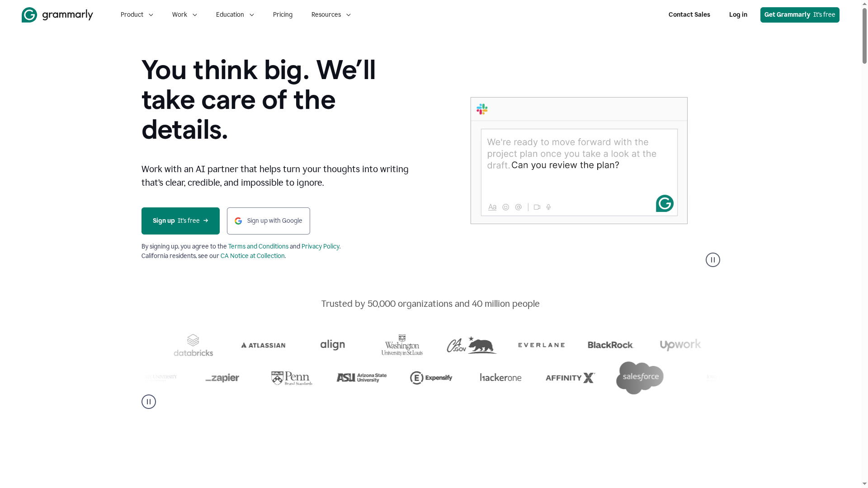Screen dimensions: 868x488
Task: Click the Aa text formatting icon
Action: (x=492, y=207)
